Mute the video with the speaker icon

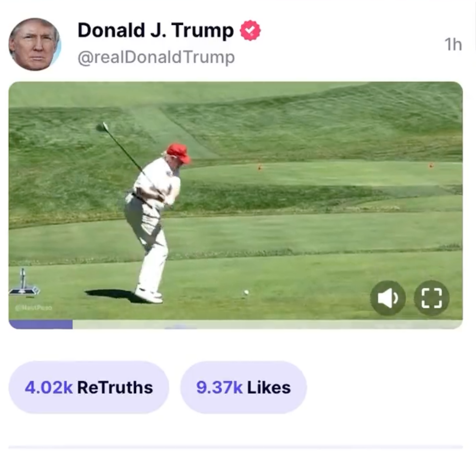(388, 298)
